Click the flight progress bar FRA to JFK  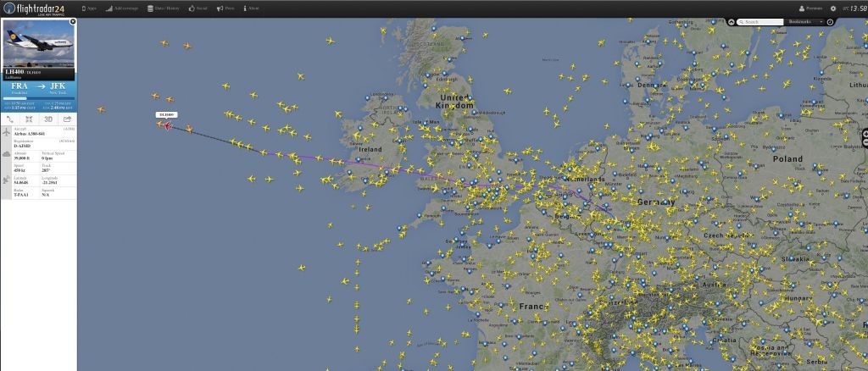(39, 99)
